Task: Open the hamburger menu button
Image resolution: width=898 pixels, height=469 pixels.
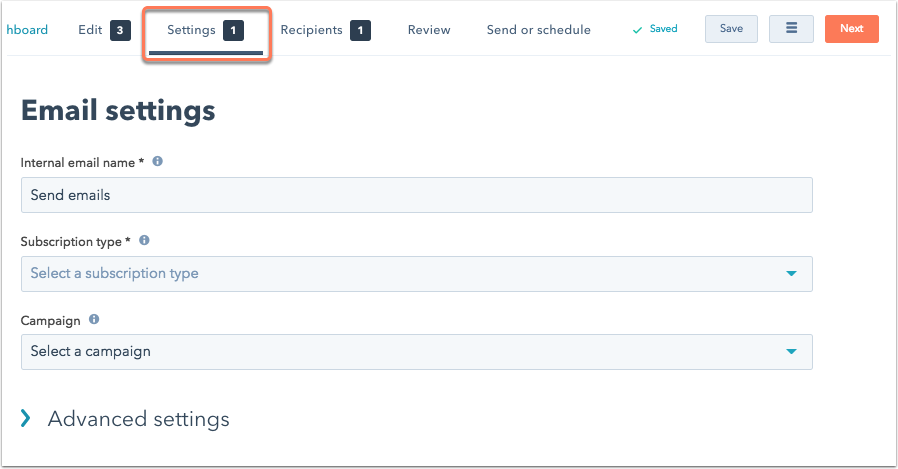Action: [791, 29]
